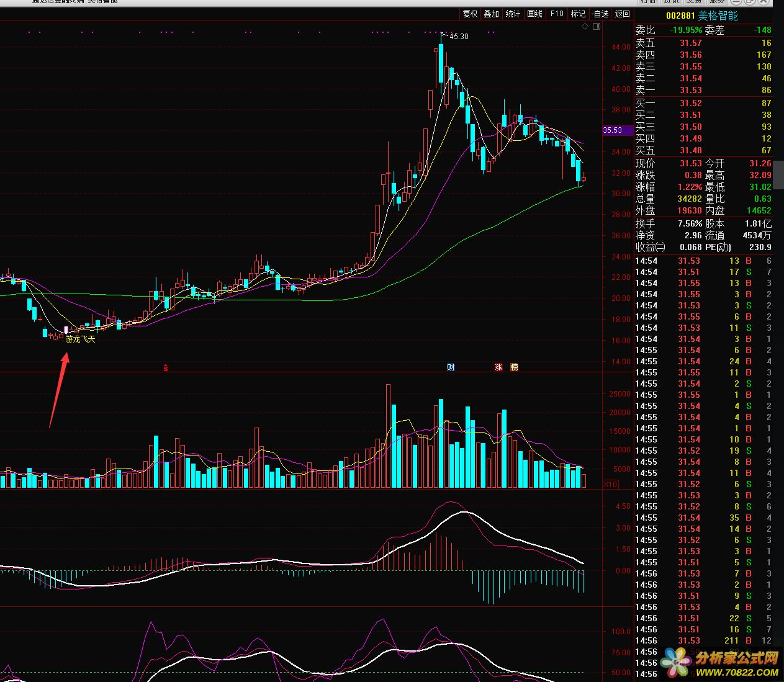Click the 100.0 KDJ axis label
784x682 pixels.
(621, 632)
